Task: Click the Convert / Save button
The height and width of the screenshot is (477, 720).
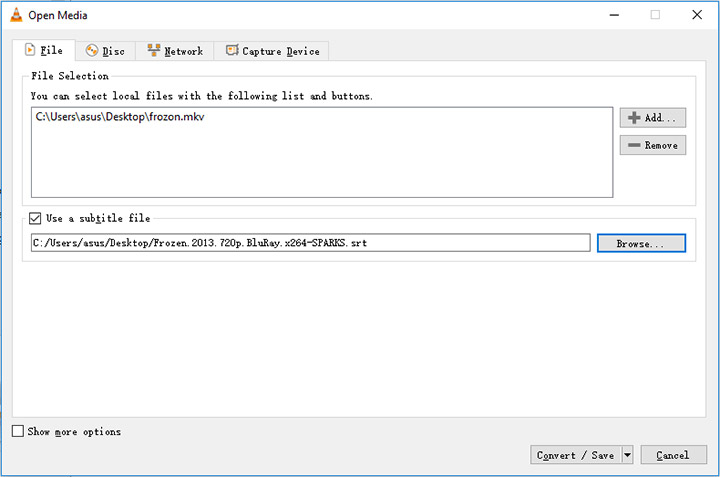Action: [x=575, y=455]
